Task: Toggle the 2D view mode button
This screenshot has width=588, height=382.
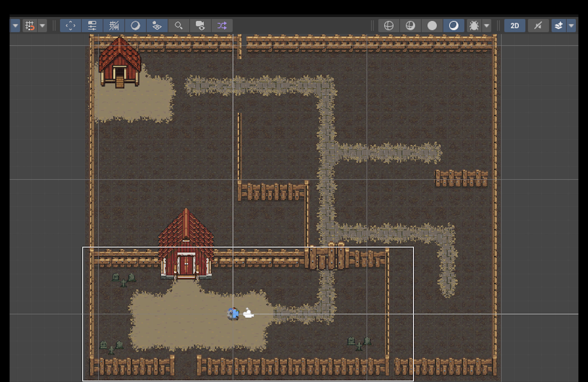Action: tap(515, 26)
